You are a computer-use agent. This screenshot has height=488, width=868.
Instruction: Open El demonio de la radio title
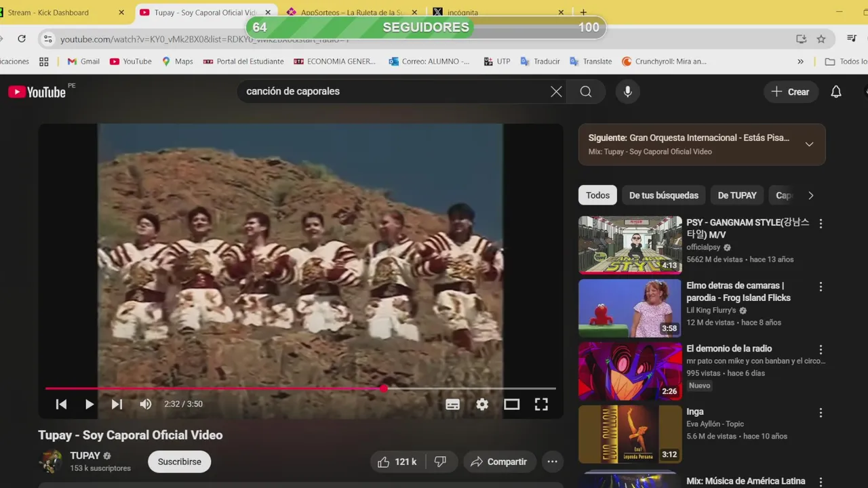coord(729,348)
